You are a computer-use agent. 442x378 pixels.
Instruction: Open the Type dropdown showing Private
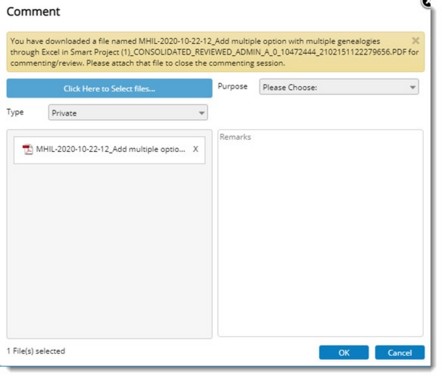click(128, 113)
